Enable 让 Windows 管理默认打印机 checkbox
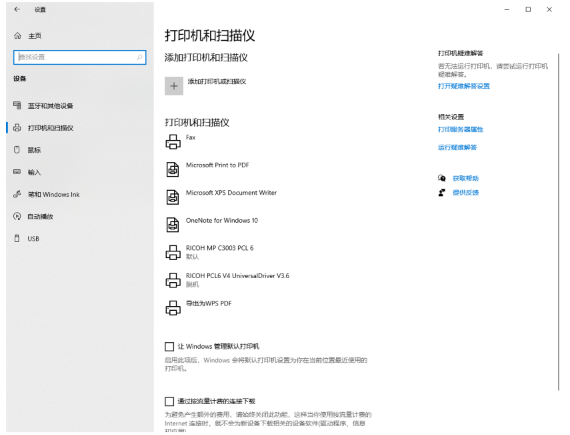Screen dimensions: 570x435 pyautogui.click(x=169, y=346)
